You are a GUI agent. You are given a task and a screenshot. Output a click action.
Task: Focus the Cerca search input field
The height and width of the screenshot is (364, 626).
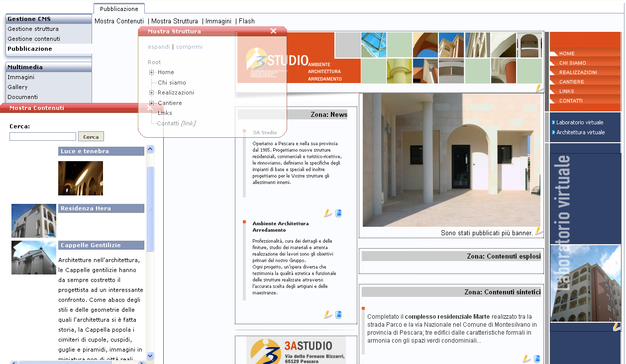click(43, 136)
